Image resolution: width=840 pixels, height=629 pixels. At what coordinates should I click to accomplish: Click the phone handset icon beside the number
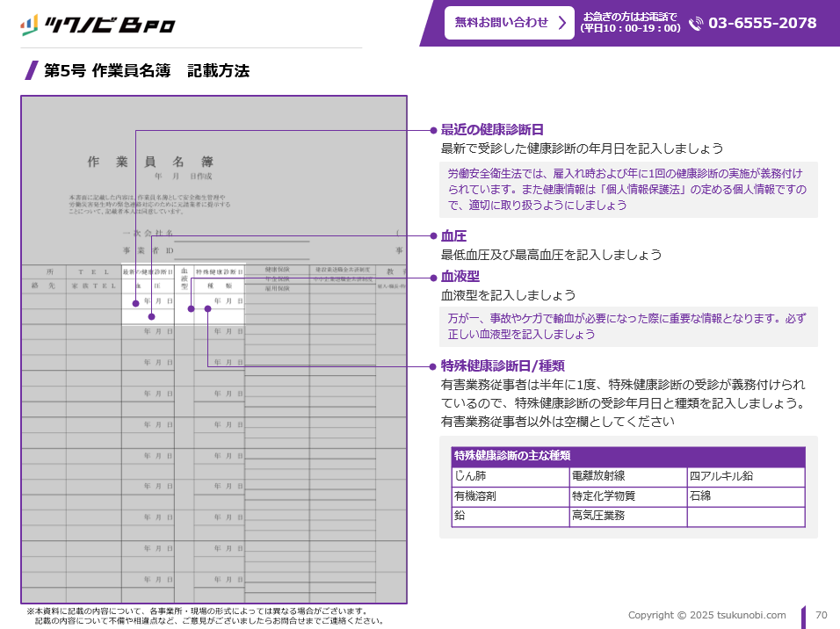(x=695, y=24)
